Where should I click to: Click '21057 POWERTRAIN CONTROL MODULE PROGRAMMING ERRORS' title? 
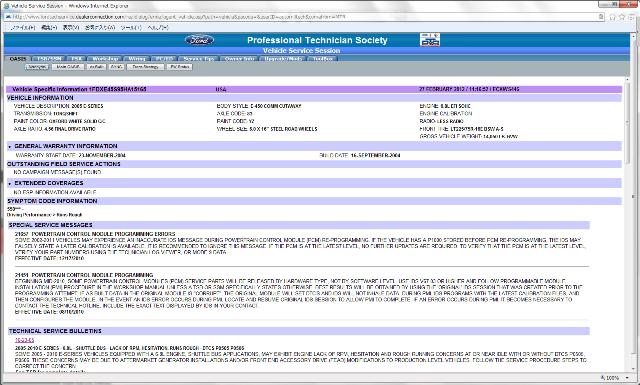pyautogui.click(x=95, y=234)
